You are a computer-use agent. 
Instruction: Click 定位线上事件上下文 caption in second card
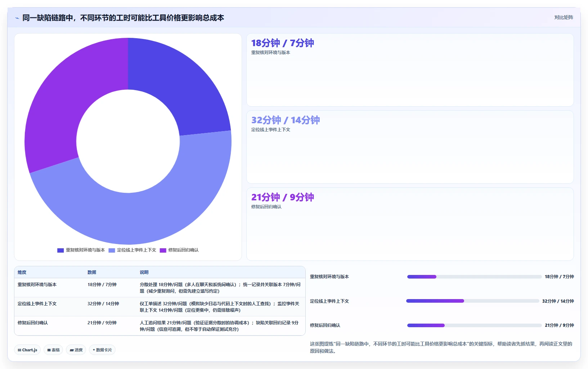271,130
